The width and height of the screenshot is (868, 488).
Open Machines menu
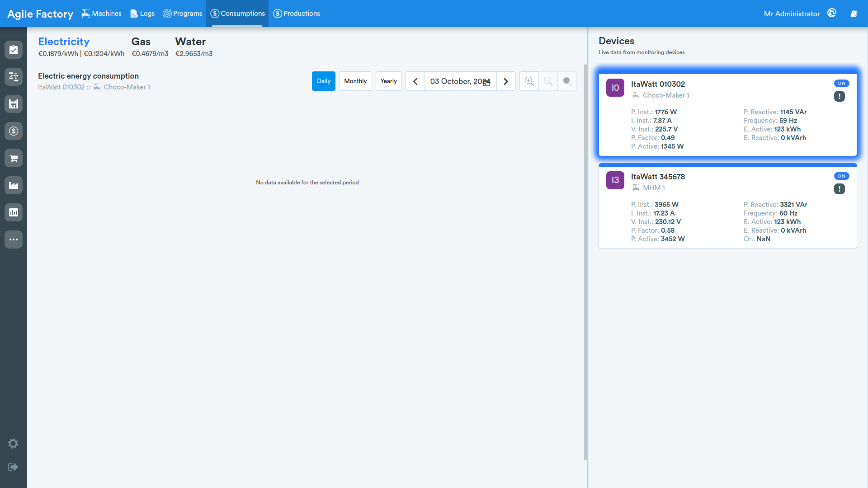point(102,14)
